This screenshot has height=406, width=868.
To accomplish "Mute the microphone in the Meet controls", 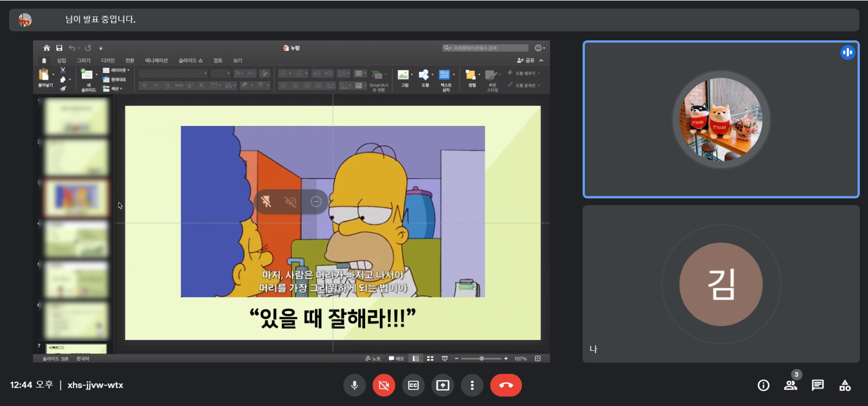I will pos(354,385).
